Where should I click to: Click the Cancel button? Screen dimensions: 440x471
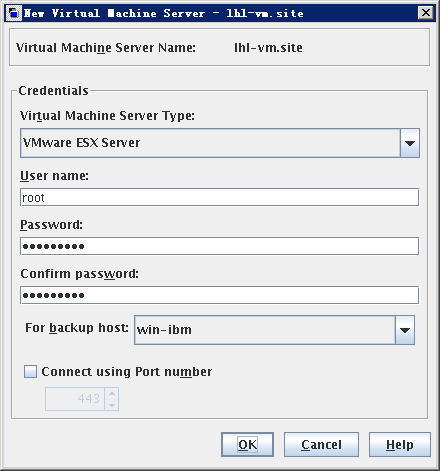point(321,445)
